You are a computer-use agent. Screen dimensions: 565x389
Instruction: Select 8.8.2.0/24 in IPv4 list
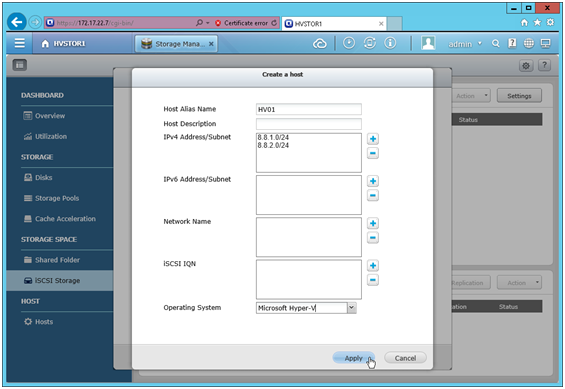tap(273, 146)
